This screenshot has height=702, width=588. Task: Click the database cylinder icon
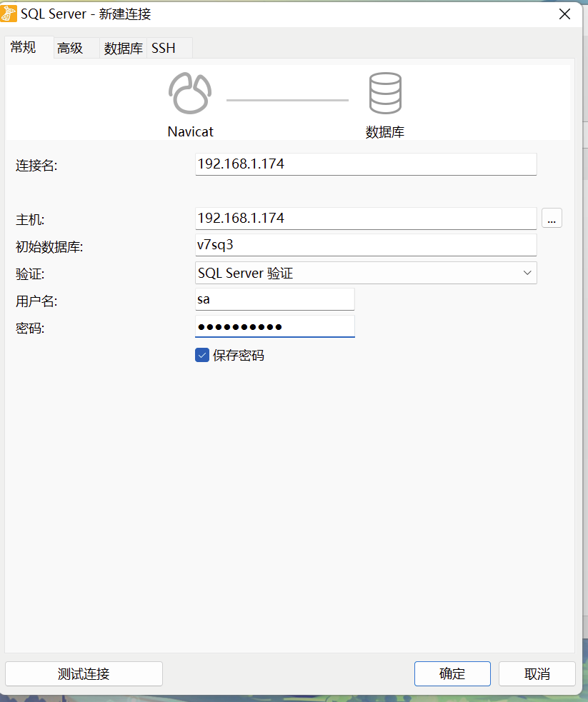tap(385, 93)
